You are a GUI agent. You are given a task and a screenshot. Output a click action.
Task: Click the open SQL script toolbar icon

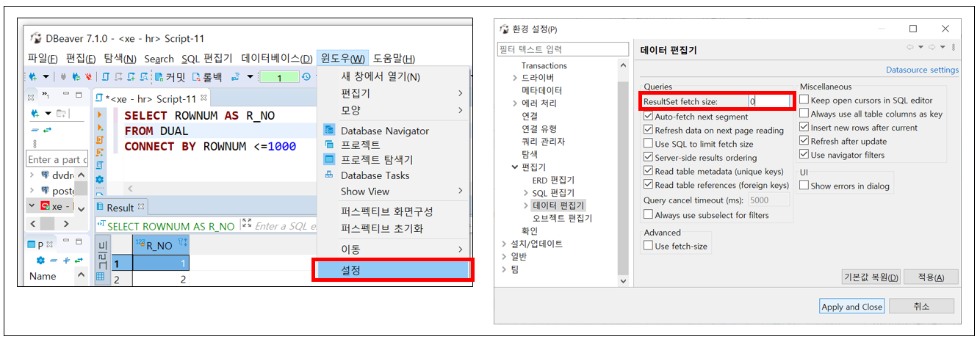coord(107,76)
